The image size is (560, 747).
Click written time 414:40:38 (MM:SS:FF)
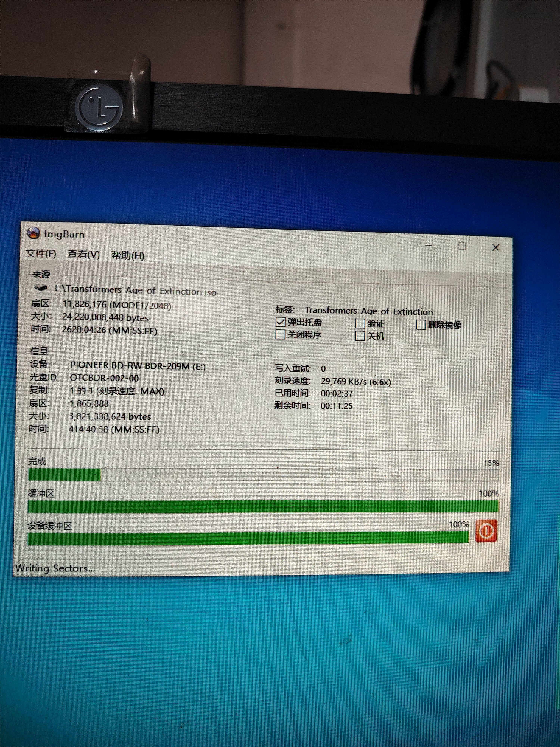click(114, 429)
